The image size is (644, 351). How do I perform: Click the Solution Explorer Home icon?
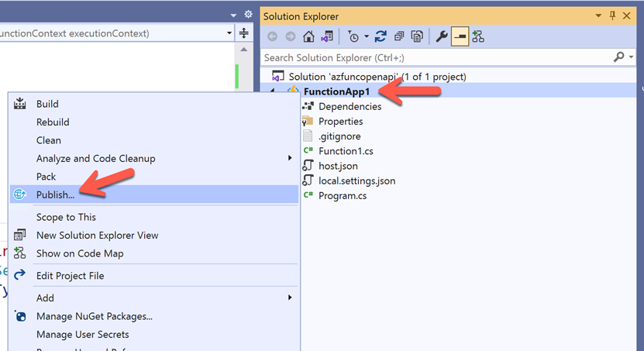coord(308,36)
